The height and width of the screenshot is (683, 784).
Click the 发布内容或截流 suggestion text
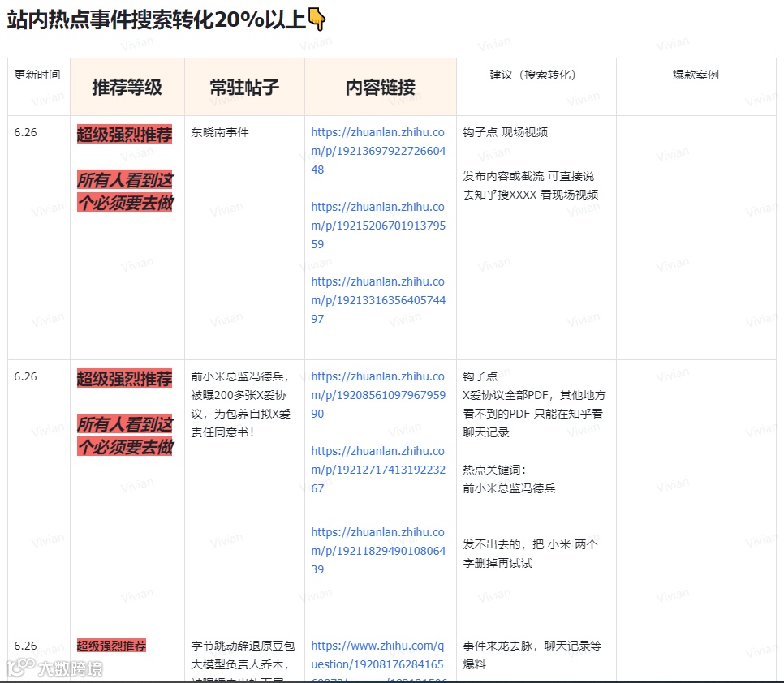pyautogui.click(x=531, y=186)
